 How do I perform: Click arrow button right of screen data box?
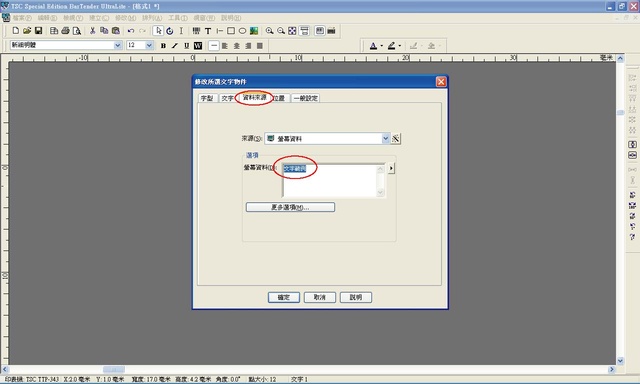(x=391, y=168)
